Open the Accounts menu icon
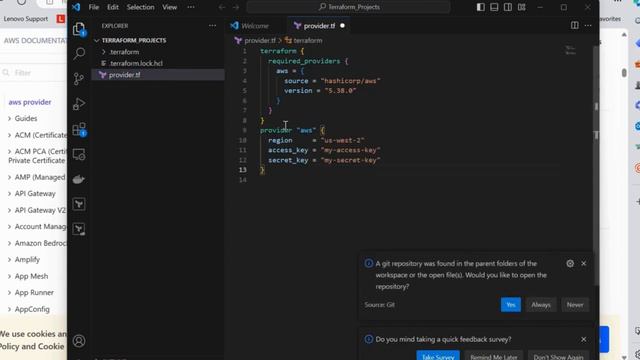This screenshot has height=360, width=640. (x=79, y=341)
